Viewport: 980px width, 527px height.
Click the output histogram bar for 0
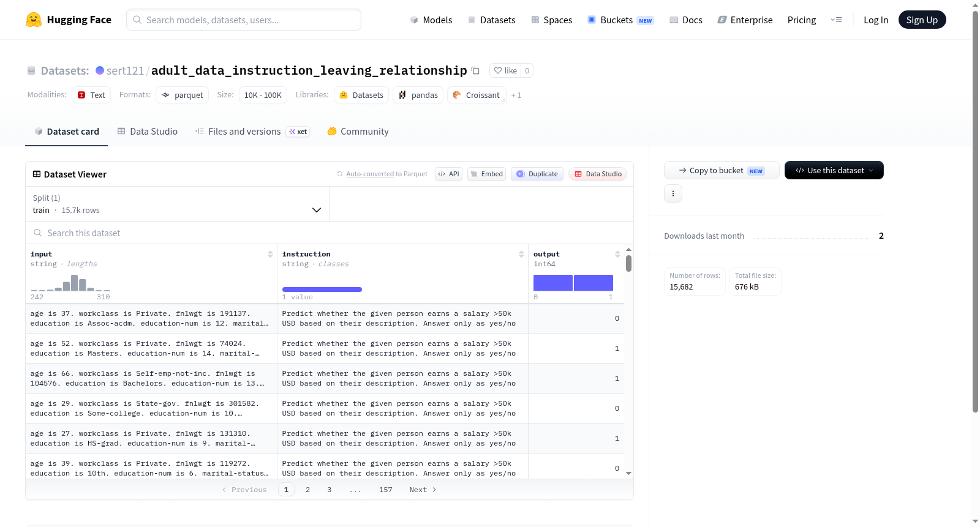(553, 283)
